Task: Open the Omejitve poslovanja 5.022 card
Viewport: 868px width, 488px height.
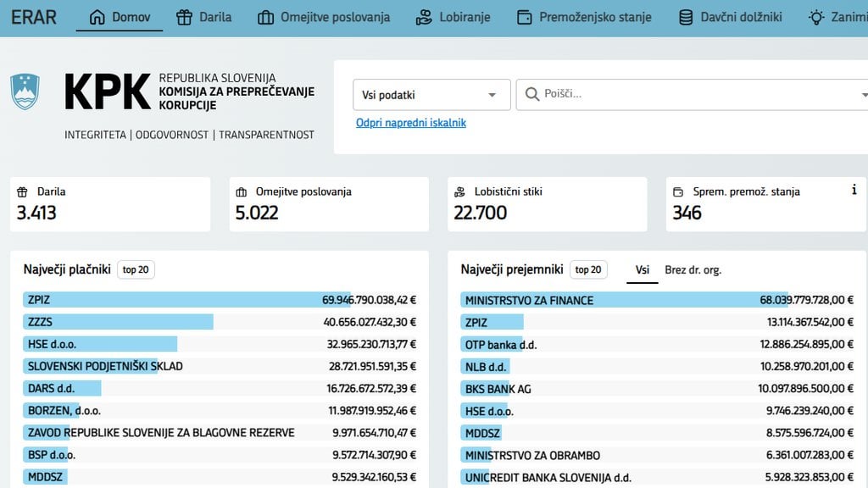Action: point(329,204)
